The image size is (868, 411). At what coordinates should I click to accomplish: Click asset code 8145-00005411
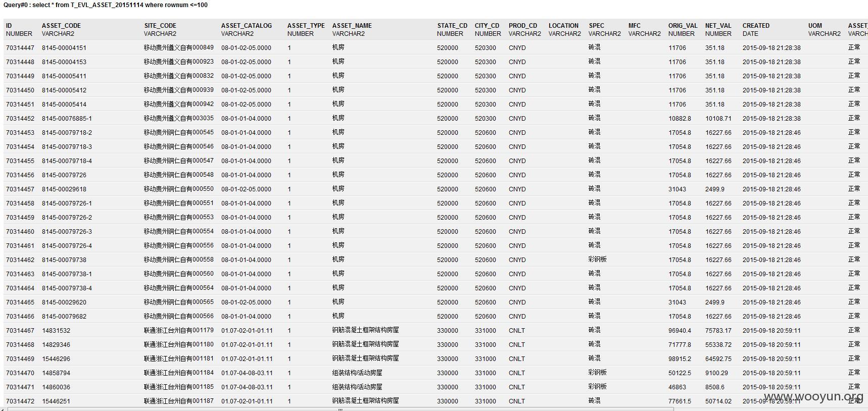coord(64,76)
